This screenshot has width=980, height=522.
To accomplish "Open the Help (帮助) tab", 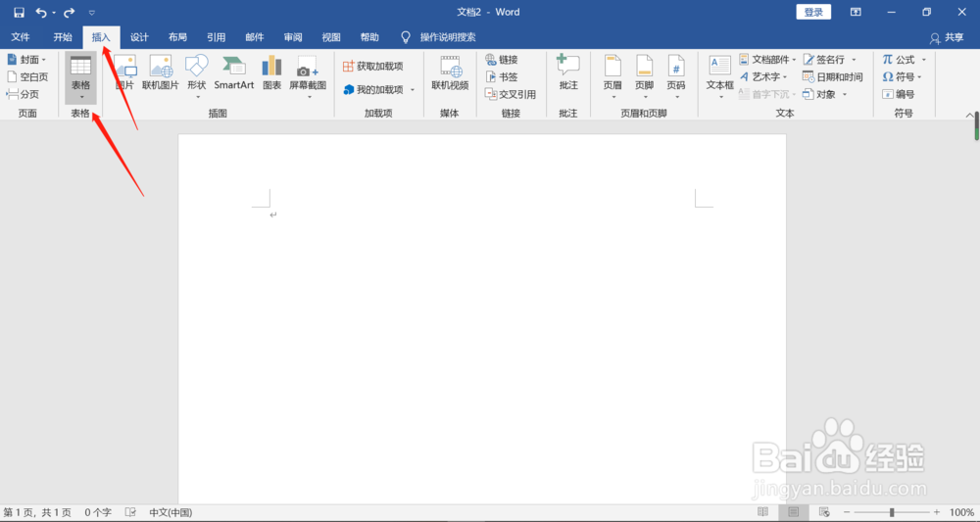I will click(369, 37).
